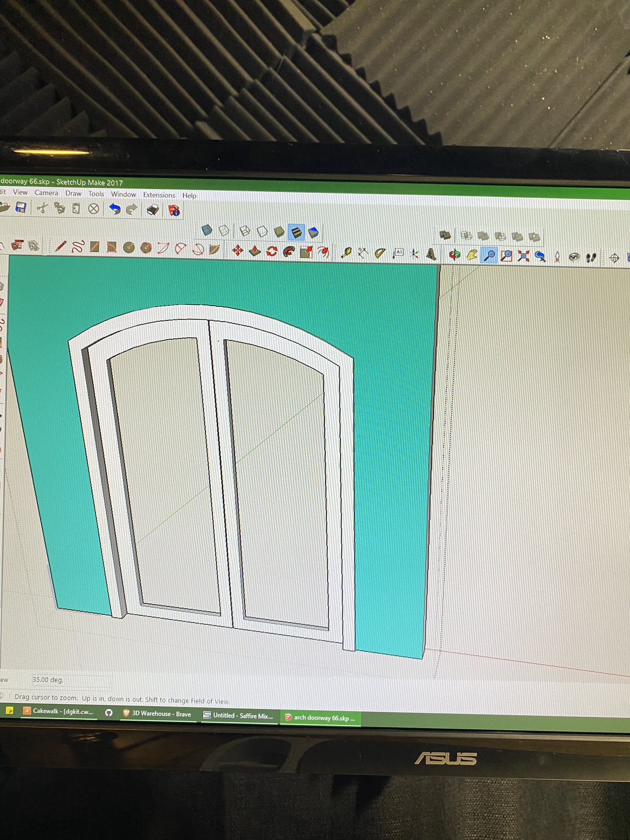Open the Model Info icon

174,211
